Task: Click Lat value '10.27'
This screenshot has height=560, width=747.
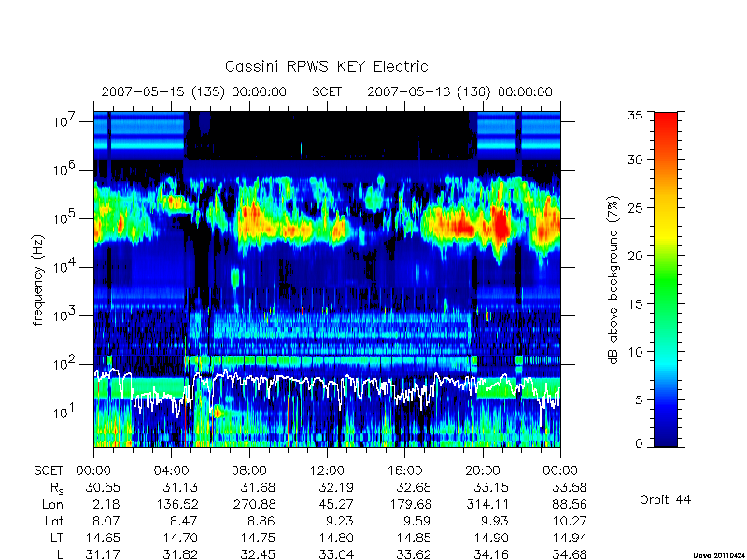Action: (571, 521)
